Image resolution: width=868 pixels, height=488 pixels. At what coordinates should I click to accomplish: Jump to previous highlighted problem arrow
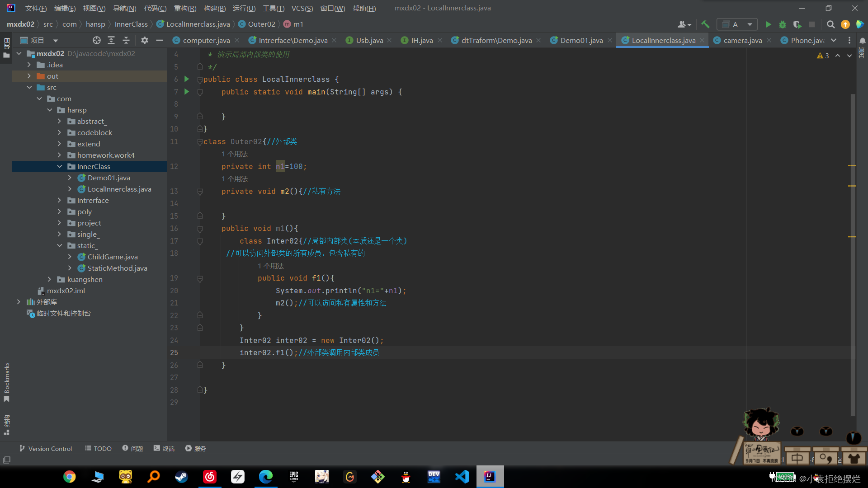click(x=838, y=56)
